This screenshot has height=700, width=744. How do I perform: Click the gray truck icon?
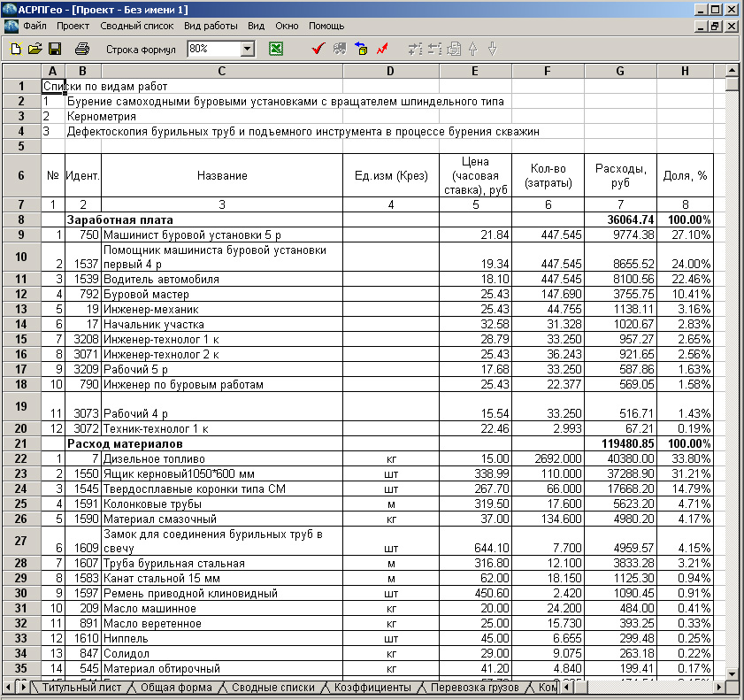pos(340,49)
